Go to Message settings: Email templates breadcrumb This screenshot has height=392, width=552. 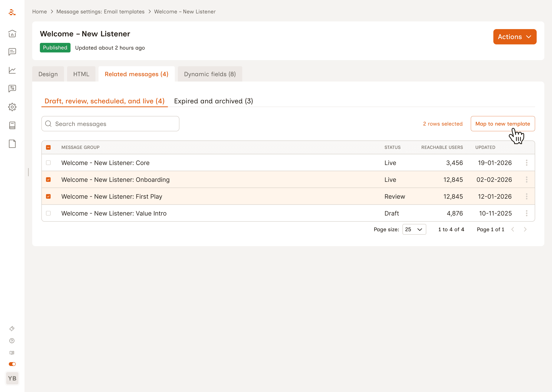click(100, 12)
